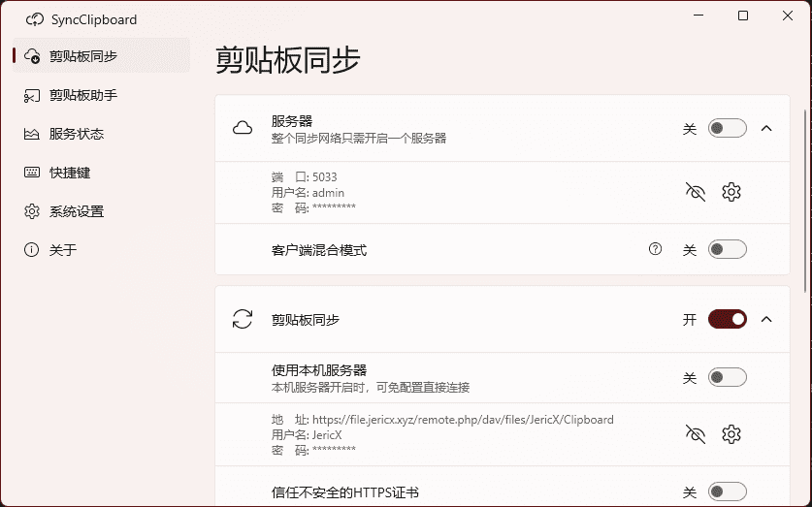Turn off the 剪贴板同步 switch
812x507 pixels.
tap(727, 319)
